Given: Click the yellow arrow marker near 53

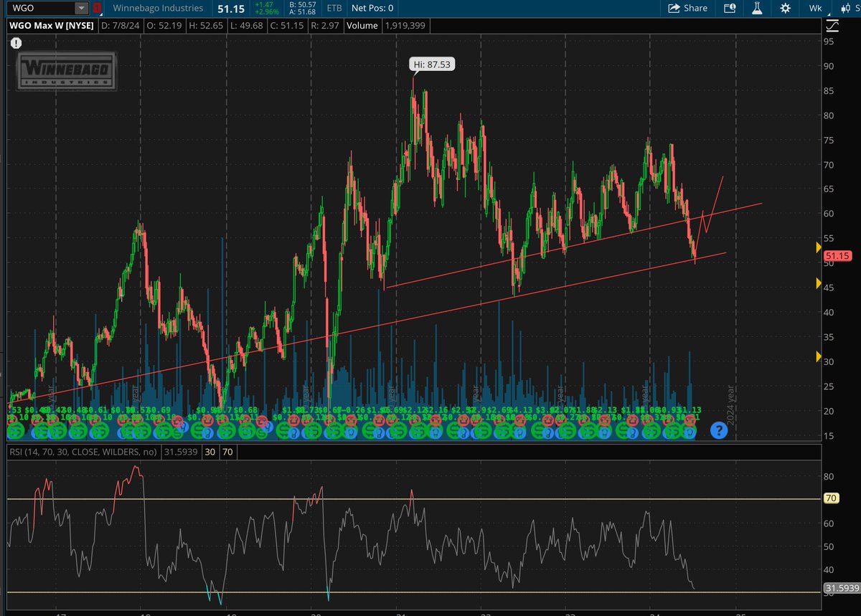Looking at the screenshot, I should coord(819,247).
